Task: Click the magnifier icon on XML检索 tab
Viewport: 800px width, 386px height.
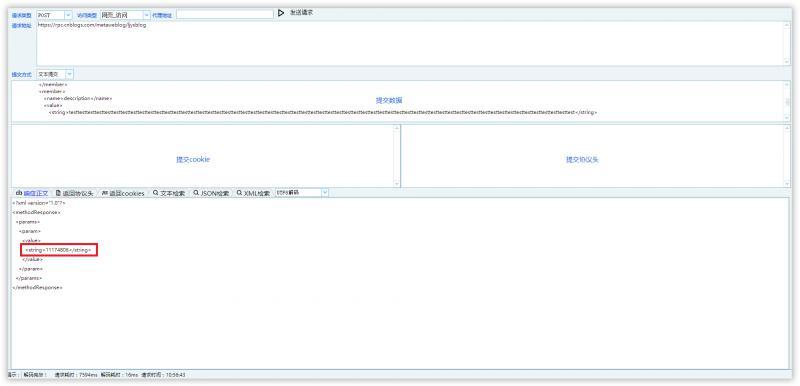Action: 239,193
